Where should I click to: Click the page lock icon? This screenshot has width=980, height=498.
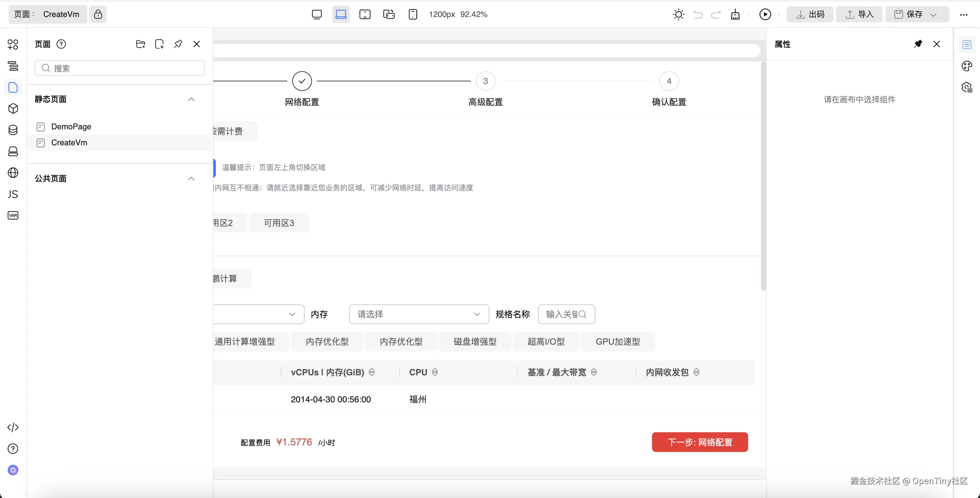click(x=98, y=14)
